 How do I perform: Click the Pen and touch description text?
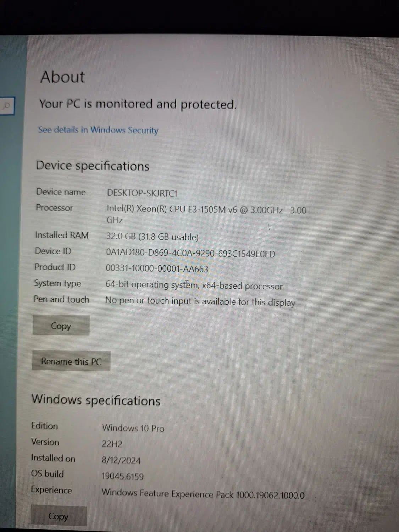click(199, 301)
